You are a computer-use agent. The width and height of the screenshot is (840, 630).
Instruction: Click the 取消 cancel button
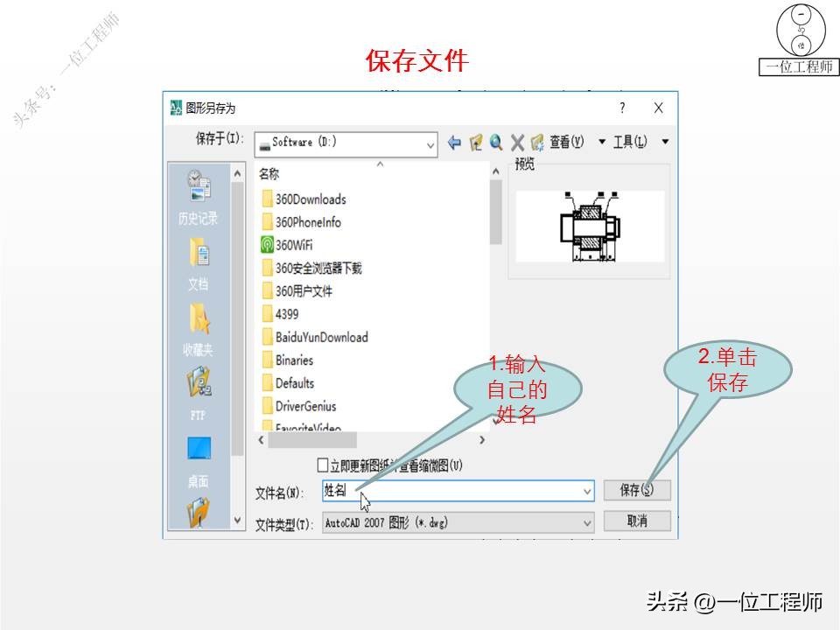point(637,520)
